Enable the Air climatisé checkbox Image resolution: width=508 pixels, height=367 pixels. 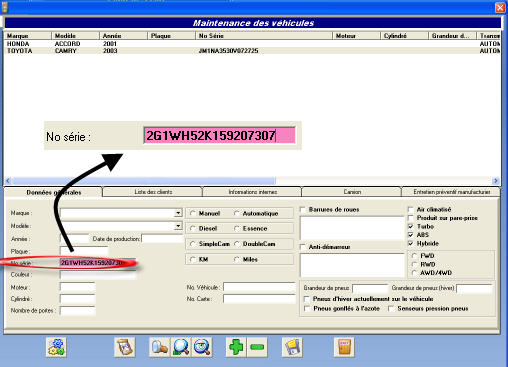[411, 209]
